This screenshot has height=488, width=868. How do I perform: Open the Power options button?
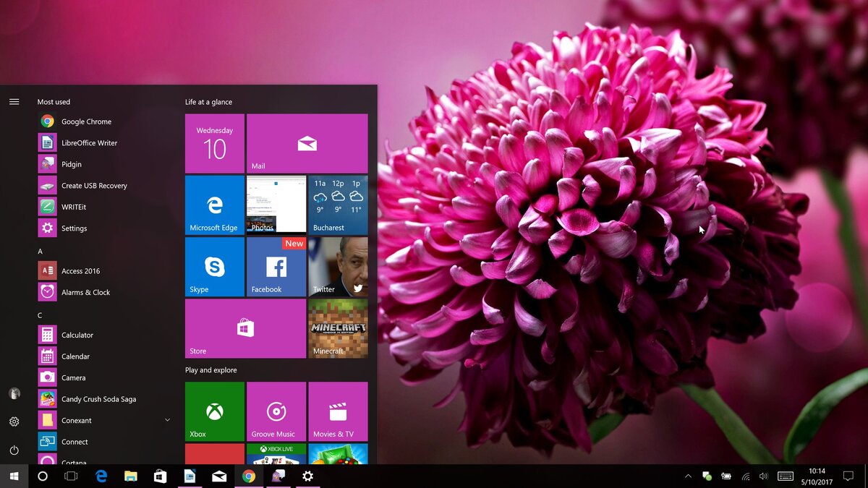[14, 450]
